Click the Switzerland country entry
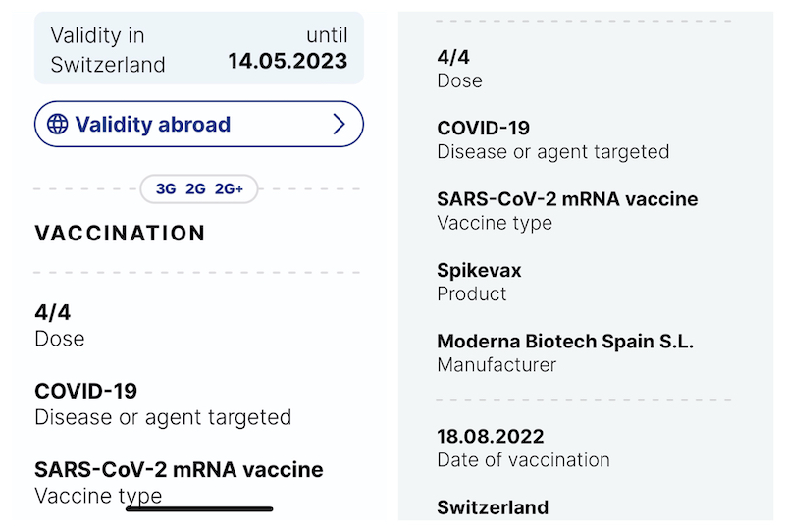The height and width of the screenshot is (532, 785). [x=493, y=507]
